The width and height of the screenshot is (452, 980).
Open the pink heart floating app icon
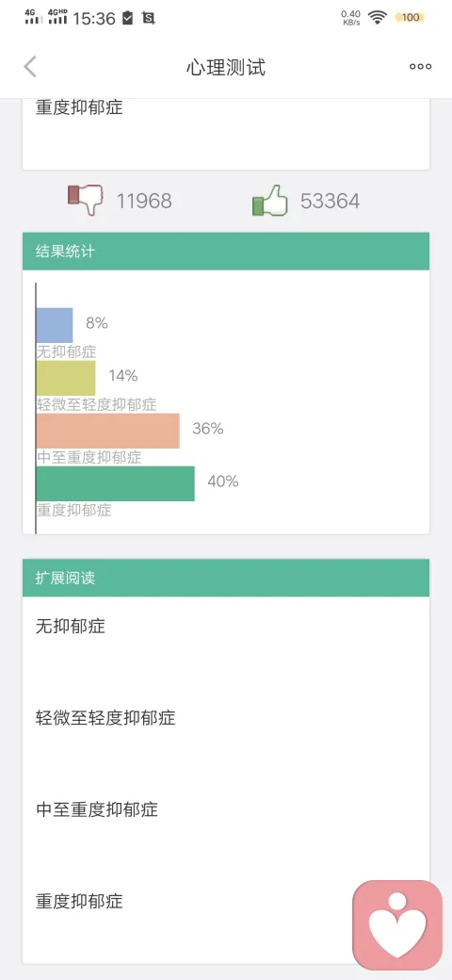(x=397, y=925)
